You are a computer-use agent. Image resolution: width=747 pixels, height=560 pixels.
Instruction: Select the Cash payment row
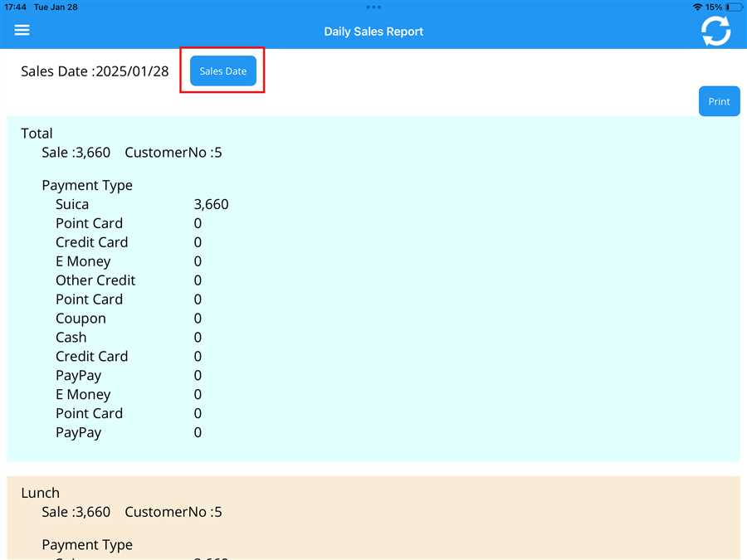click(71, 338)
